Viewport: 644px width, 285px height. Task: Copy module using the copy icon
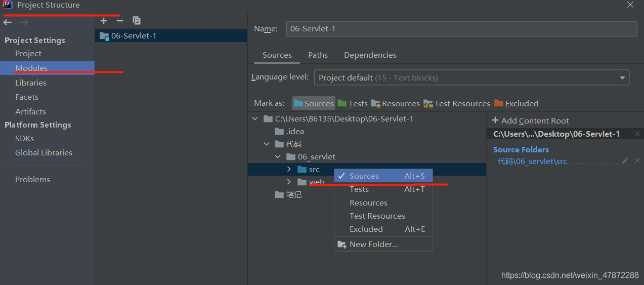137,21
